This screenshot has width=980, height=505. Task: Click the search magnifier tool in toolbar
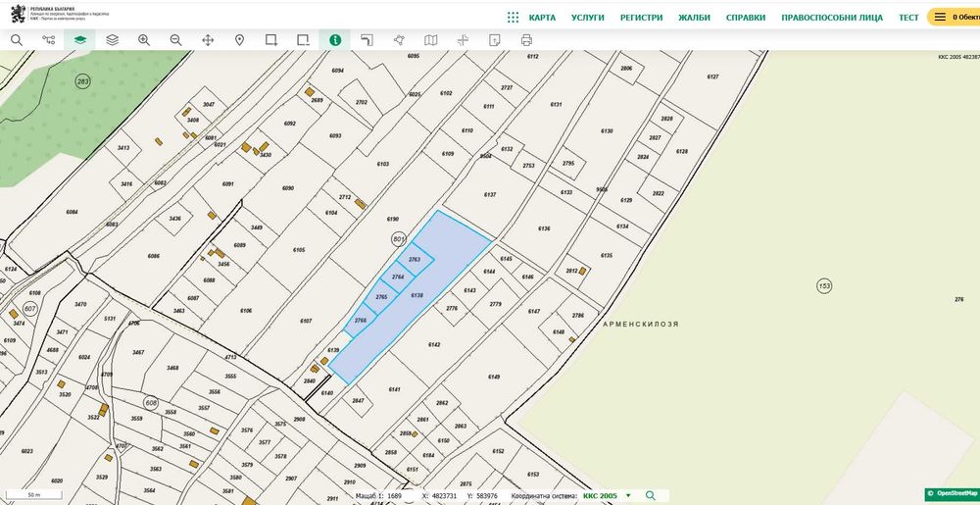[x=17, y=40]
